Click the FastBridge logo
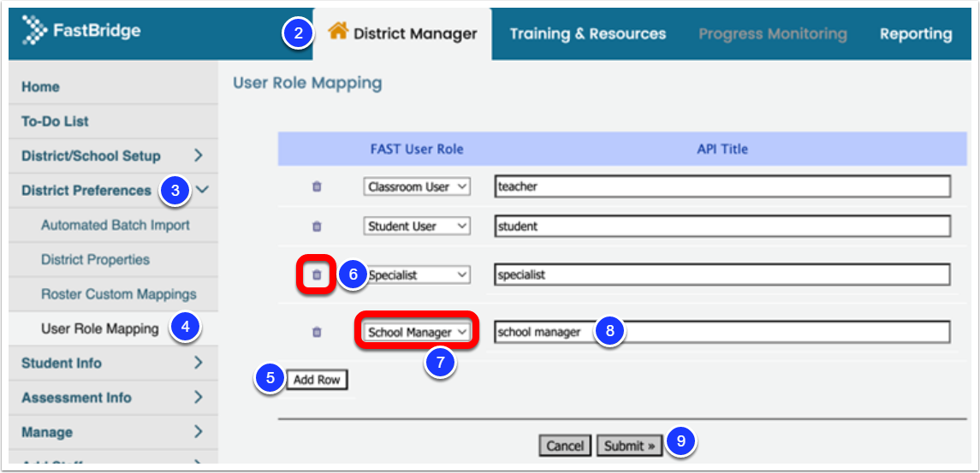The width and height of the screenshot is (980, 473). pos(81,31)
